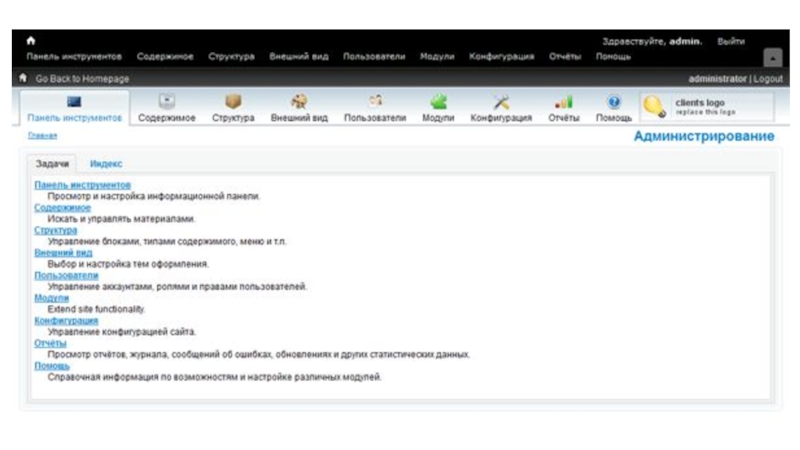Open the Помощь question mark icon

pyautogui.click(x=614, y=102)
